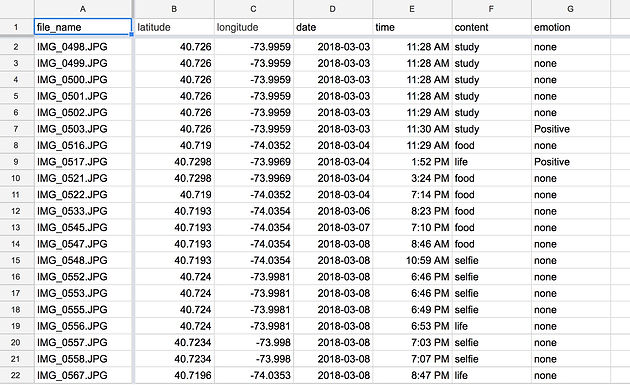This screenshot has width=630, height=385.
Task: Select the emotion header cell
Action: point(571,27)
